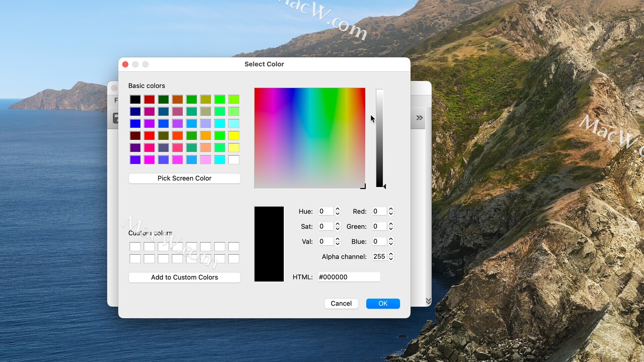Select the lime green swatch top right

click(x=234, y=99)
